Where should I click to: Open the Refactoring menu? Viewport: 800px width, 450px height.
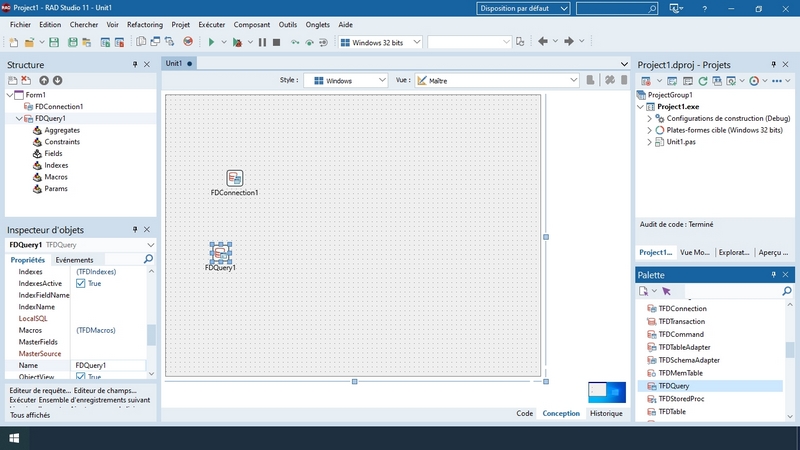[144, 23]
